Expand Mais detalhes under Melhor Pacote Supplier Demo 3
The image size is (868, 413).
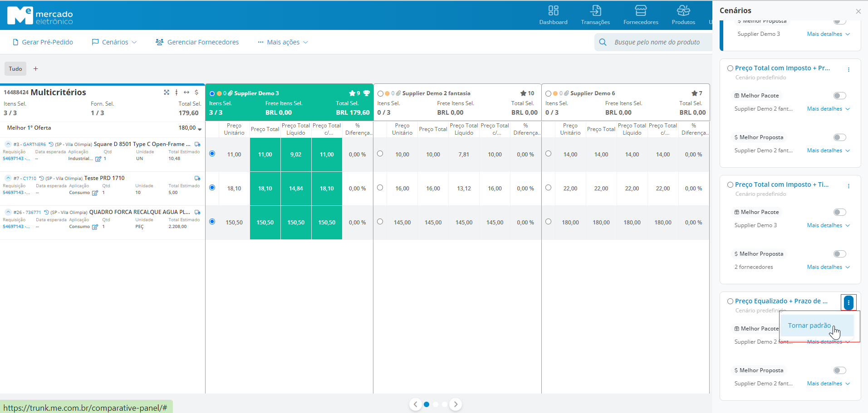(828, 225)
